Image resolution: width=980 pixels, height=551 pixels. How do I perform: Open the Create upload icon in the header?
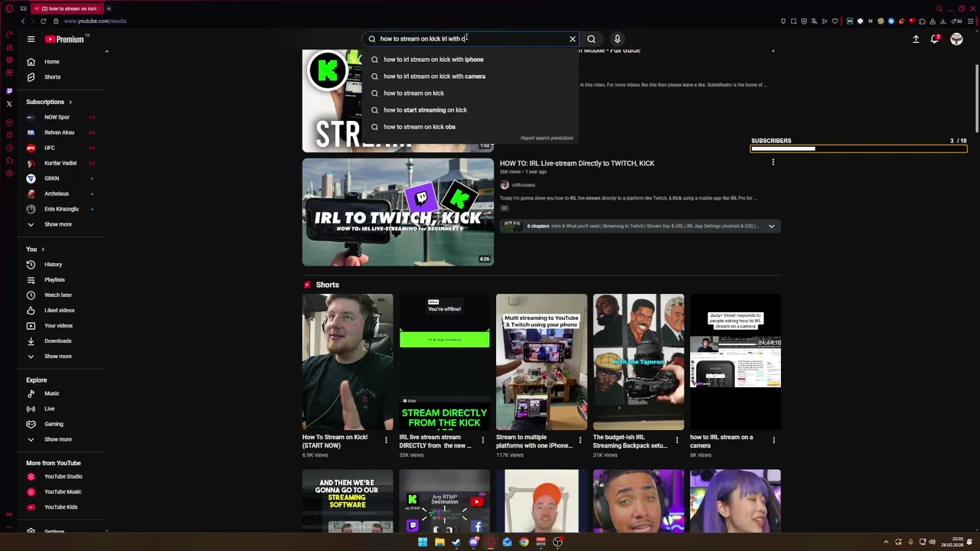[916, 39]
